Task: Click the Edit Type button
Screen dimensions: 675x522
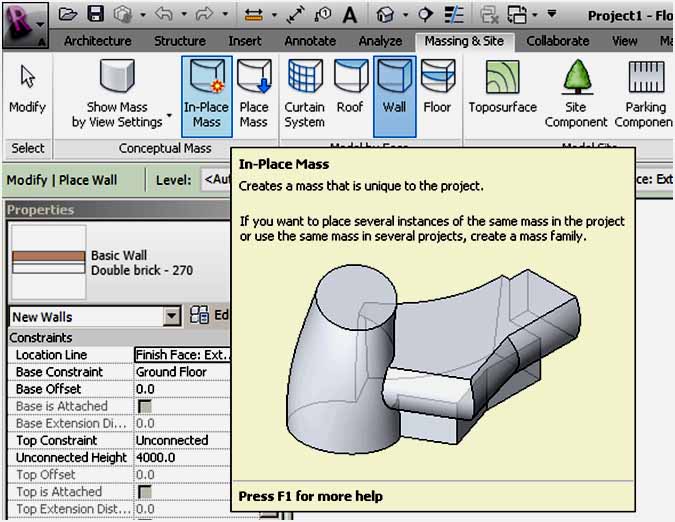Action: pos(209,315)
